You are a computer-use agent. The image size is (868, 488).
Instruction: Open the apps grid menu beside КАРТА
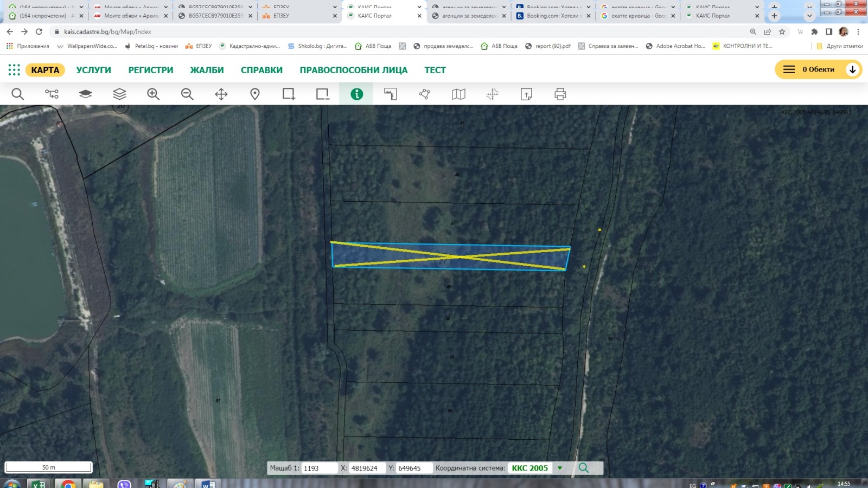pyautogui.click(x=14, y=70)
